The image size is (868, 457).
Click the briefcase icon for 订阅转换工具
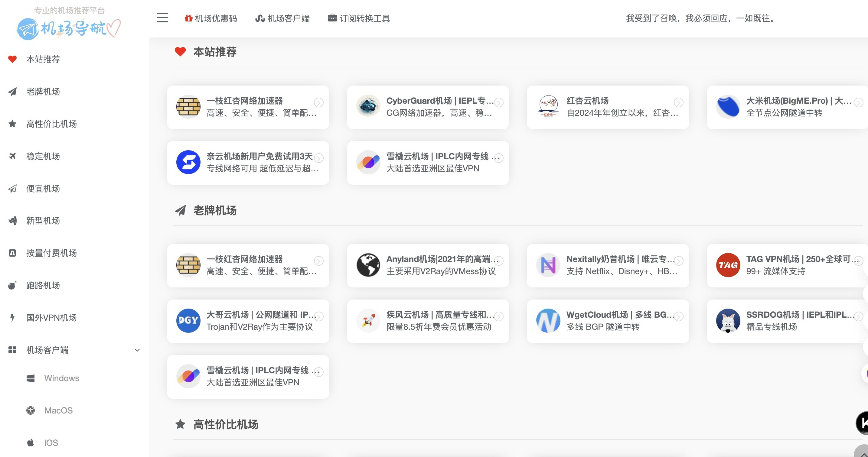(x=332, y=18)
